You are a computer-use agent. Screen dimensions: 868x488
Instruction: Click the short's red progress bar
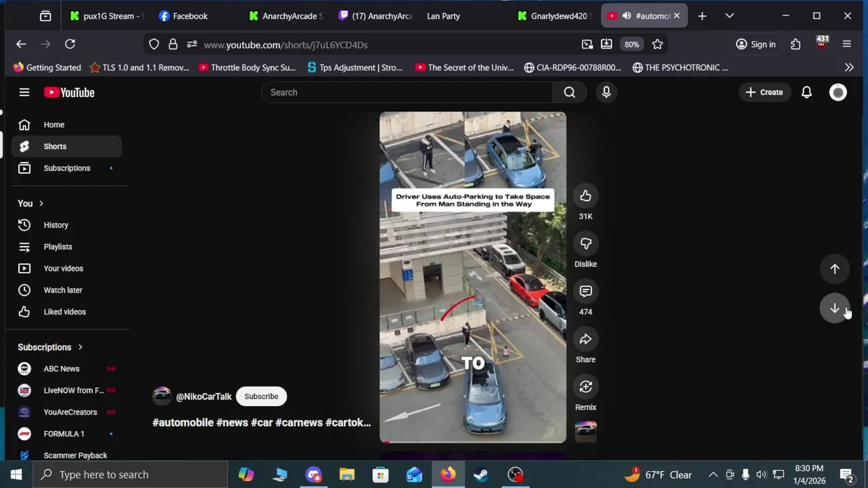473,442
